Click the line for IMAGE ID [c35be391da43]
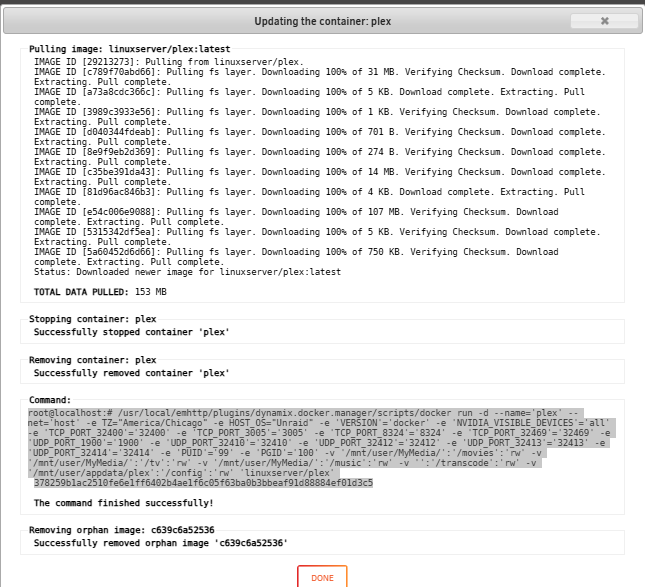 (x=320, y=177)
